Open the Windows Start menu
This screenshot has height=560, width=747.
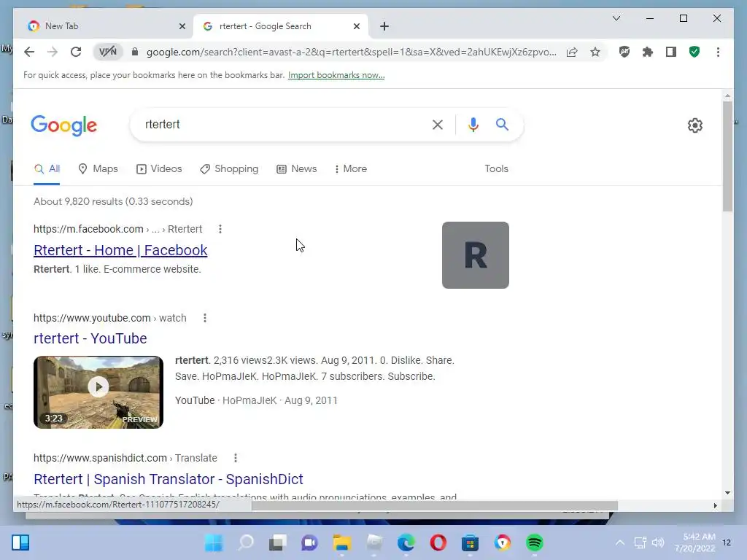(214, 542)
